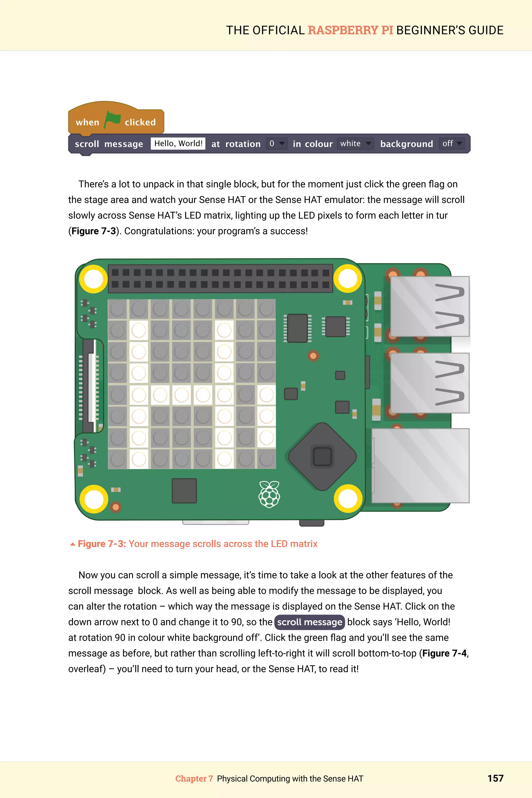Click the top USB port pair
The image size is (532, 798).
(x=430, y=306)
